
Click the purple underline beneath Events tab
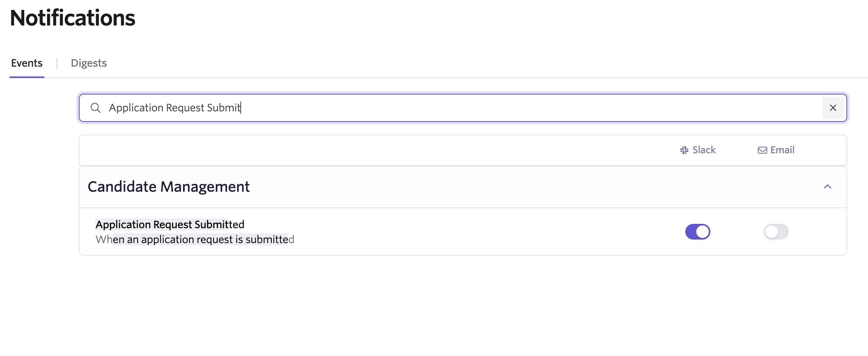click(27, 77)
